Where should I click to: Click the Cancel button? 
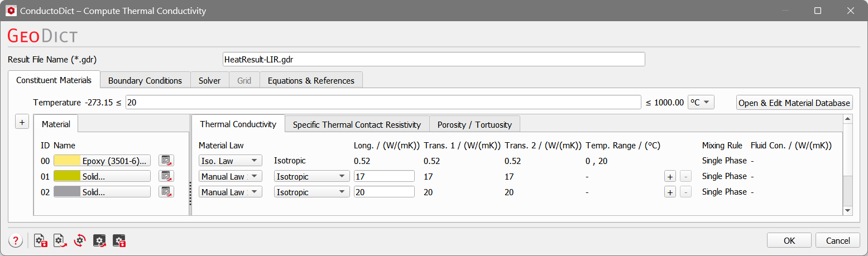point(838,240)
